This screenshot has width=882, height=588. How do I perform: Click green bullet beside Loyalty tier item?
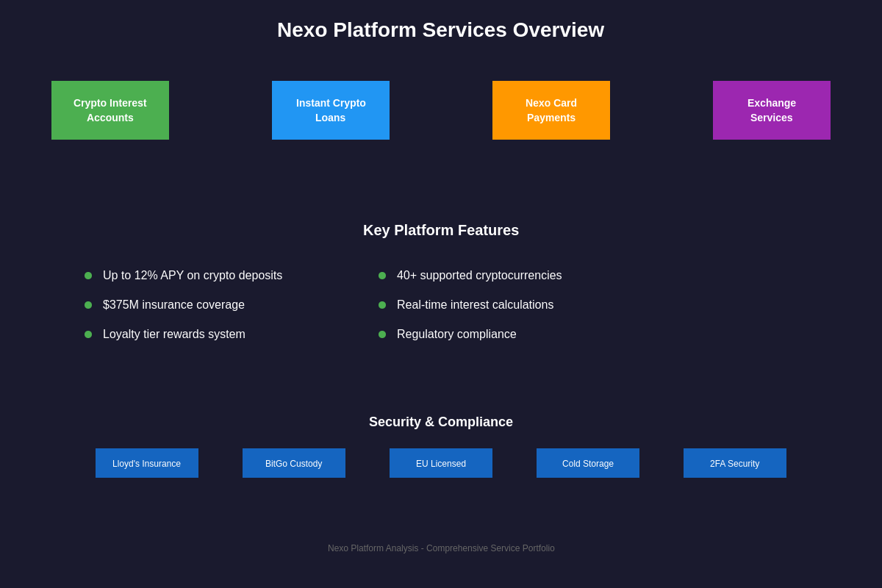[88, 334]
